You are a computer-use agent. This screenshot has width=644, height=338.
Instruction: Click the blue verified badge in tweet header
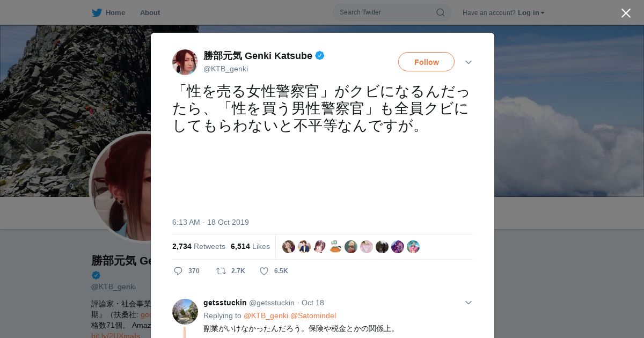[x=320, y=55]
